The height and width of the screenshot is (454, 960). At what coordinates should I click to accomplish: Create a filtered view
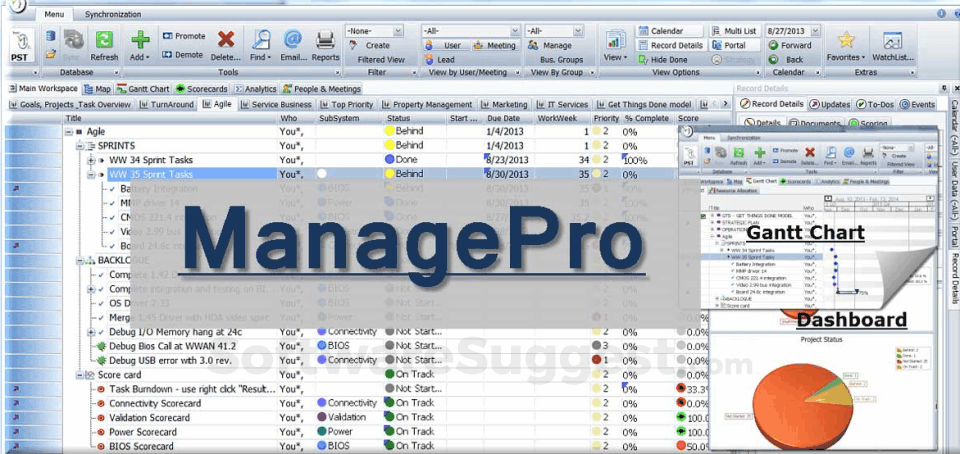pyautogui.click(x=371, y=45)
